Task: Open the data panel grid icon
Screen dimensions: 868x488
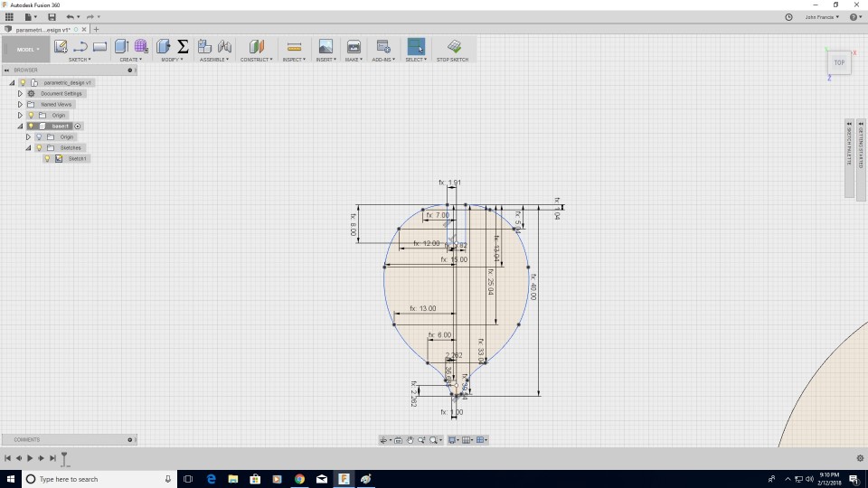Action: tap(9, 17)
